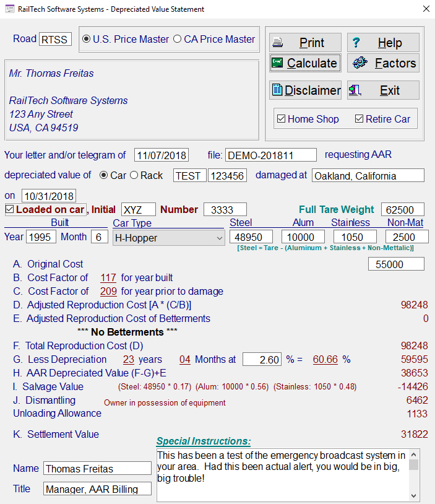The image size is (435, 504).
Task: Select CA Price Master radio button
Action: pyautogui.click(x=177, y=39)
